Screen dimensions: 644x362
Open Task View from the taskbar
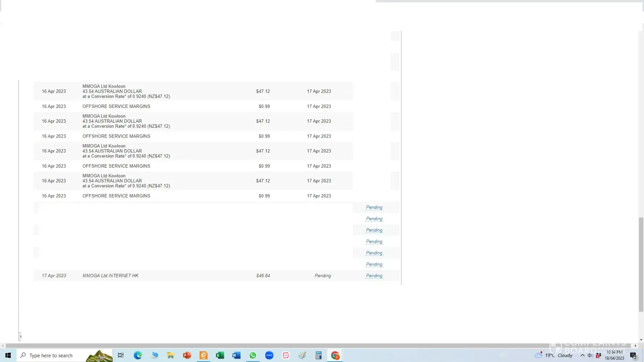tap(121, 355)
